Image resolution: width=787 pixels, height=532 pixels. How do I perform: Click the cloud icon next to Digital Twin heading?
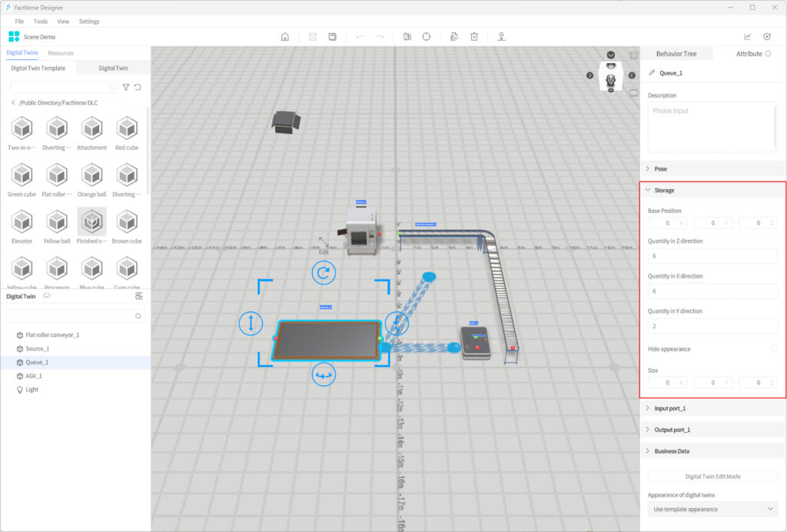tap(47, 296)
